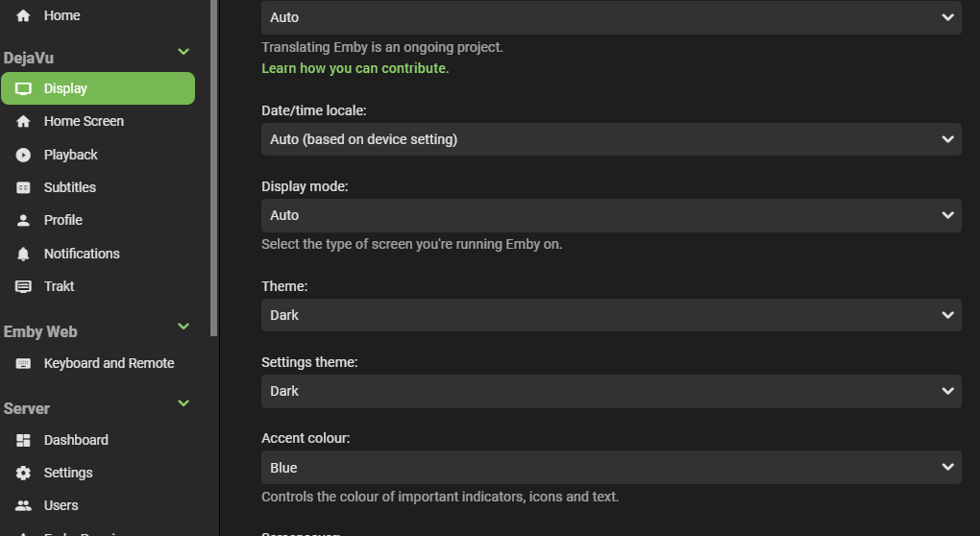Collapse the Server section chevron
980x536 pixels.
pos(184,403)
